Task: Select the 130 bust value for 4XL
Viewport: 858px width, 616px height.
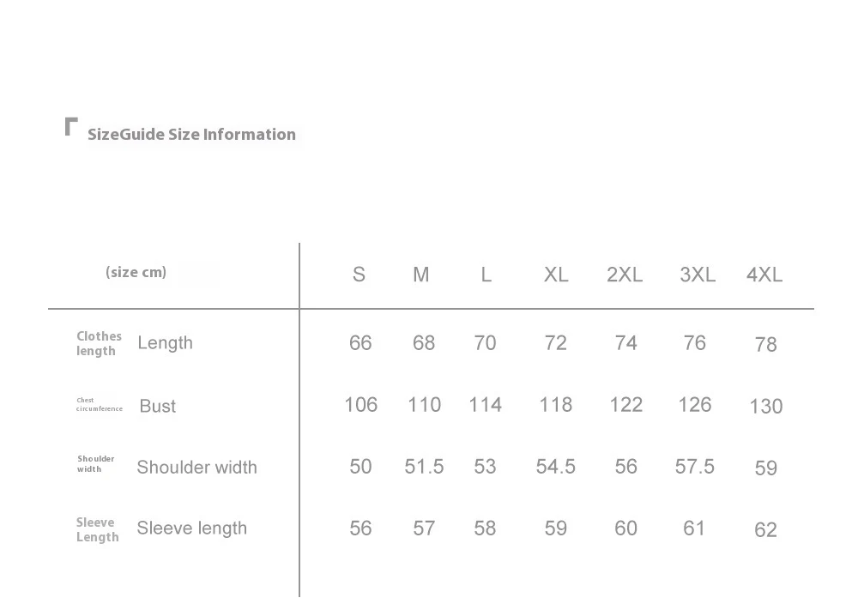Action: 765,407
